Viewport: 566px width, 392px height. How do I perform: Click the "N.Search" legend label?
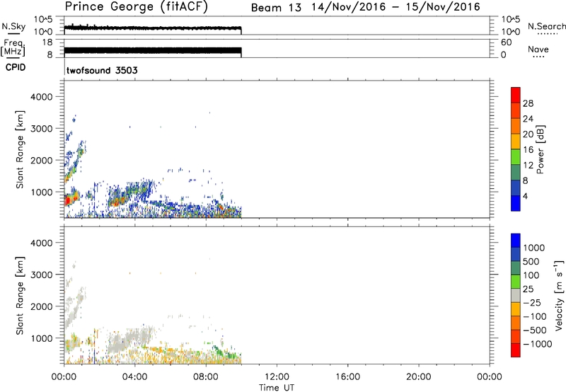point(546,26)
